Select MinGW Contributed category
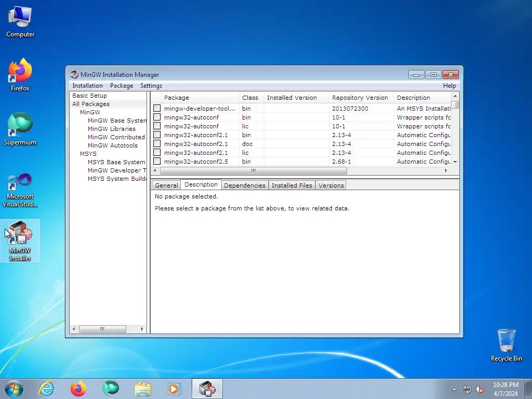Viewport: 532px width, 399px height. (x=116, y=137)
